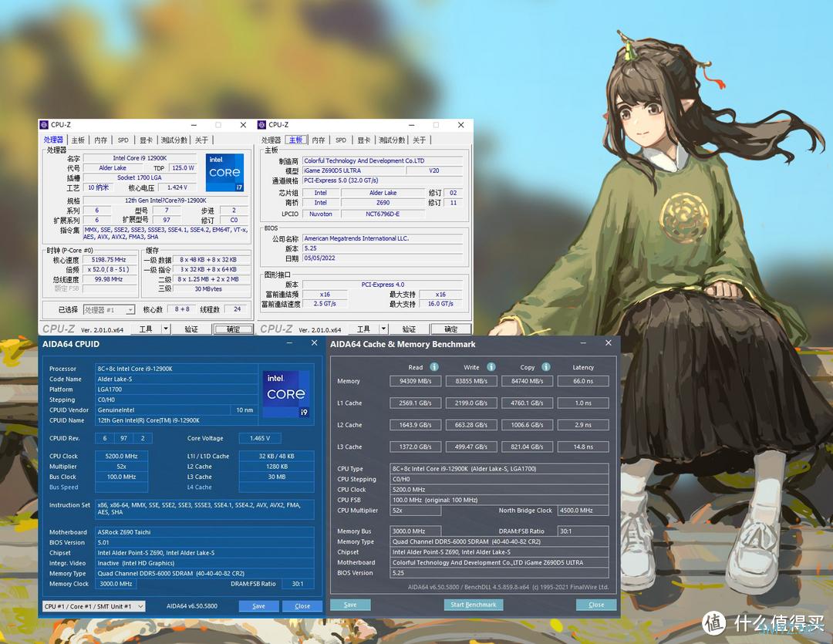833x644 pixels.
Task: Go to SPD tab in the CPU-Z processor window
Action: tap(123, 140)
